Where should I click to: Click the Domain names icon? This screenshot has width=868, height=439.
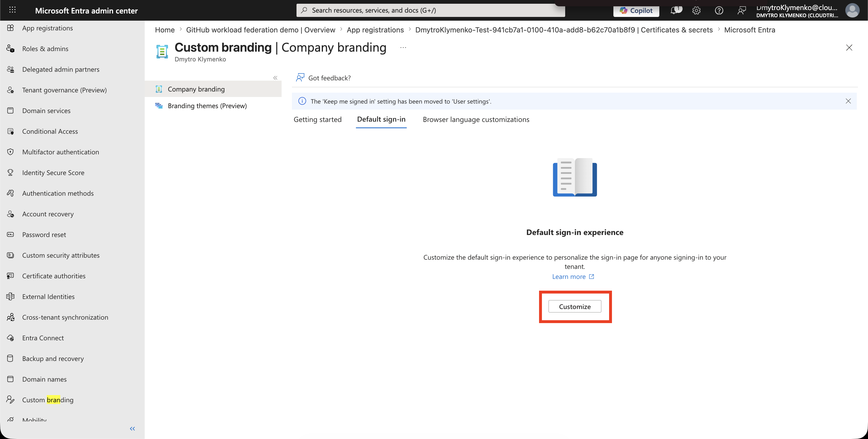pos(10,379)
